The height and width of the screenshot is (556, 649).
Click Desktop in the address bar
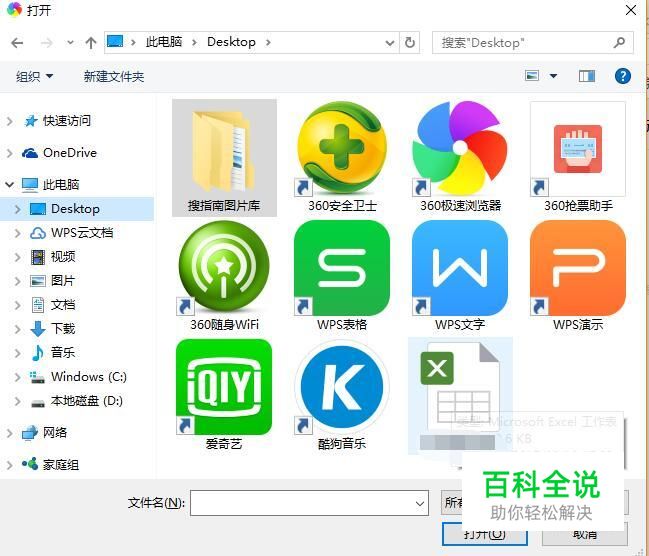click(x=231, y=42)
